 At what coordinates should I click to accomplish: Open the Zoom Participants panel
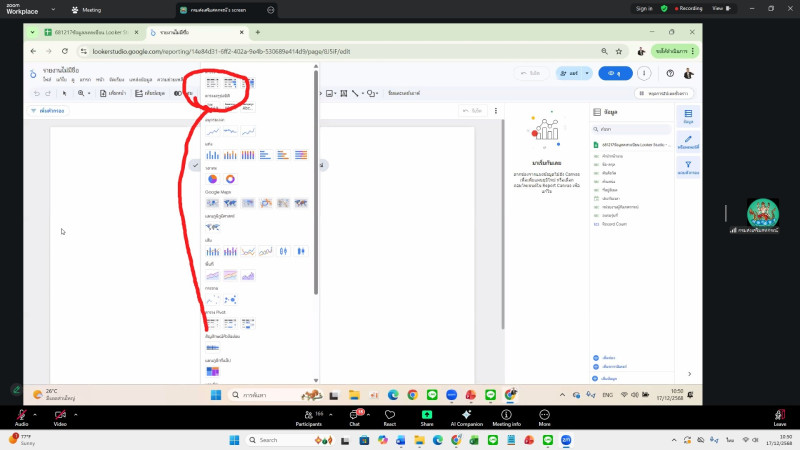point(308,416)
